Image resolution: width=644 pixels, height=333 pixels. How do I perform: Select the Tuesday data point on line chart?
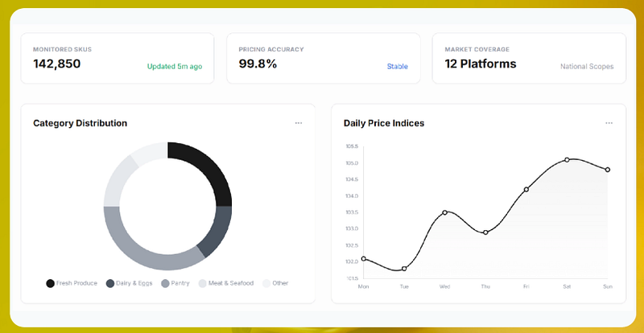[x=404, y=269]
